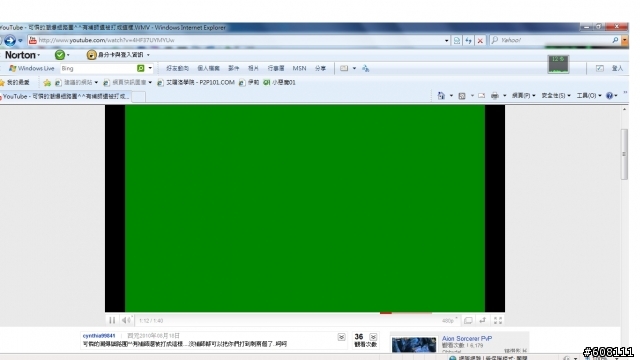Click the vertical page scrollbar thumb
This screenshot has width=640, height=360.
click(624, 154)
